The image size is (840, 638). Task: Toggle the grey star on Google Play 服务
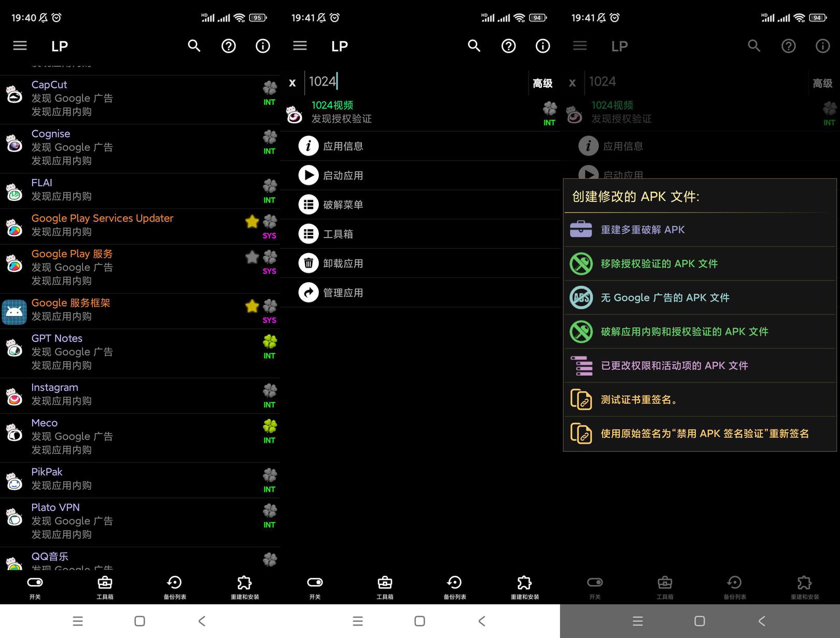point(252,257)
